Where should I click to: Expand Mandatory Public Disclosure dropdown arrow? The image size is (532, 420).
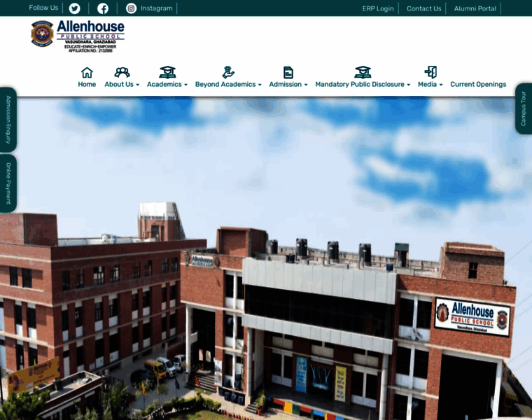coord(409,85)
